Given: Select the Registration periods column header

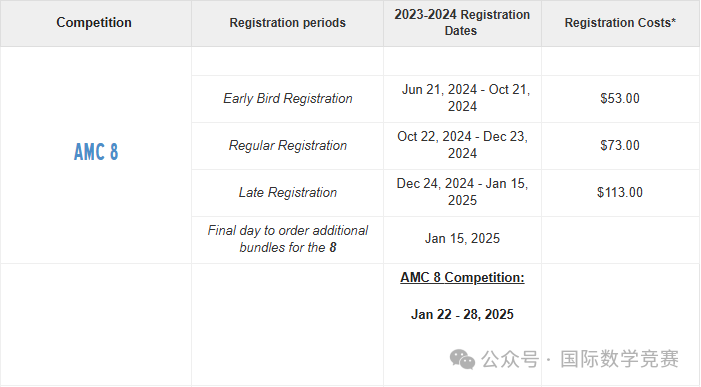Looking at the screenshot, I should [x=287, y=23].
